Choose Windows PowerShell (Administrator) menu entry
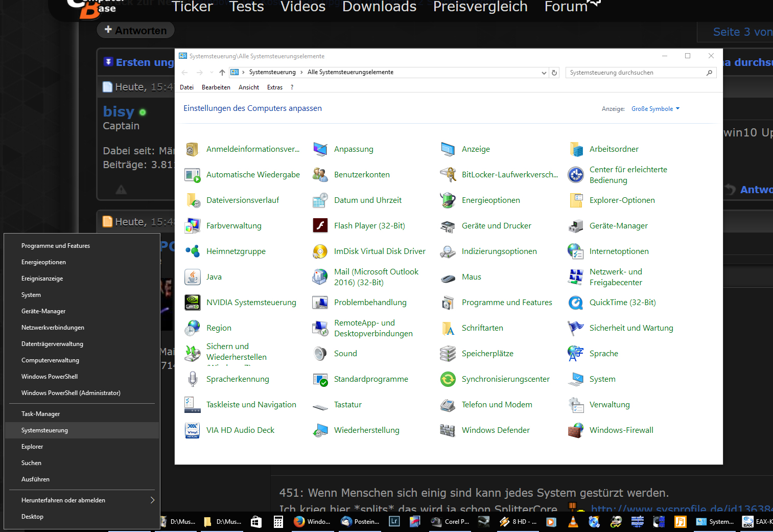The image size is (773, 532). click(82, 393)
